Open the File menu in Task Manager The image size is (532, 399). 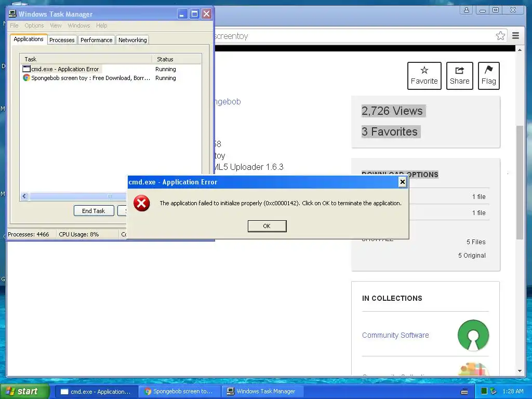[14, 25]
